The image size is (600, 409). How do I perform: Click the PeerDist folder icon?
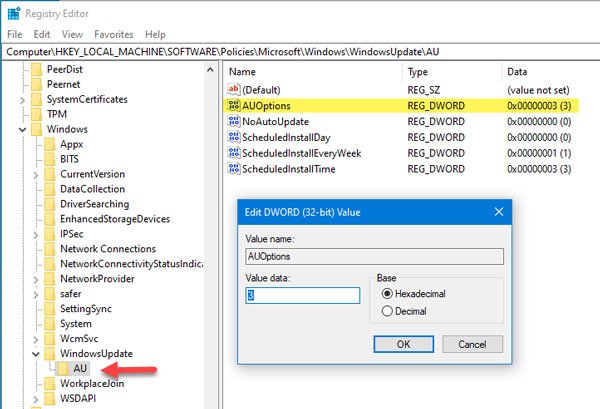pyautogui.click(x=36, y=69)
